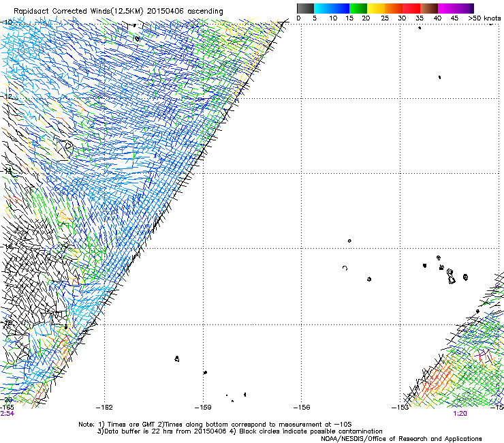The width and height of the screenshot is (504, 443).
Task: Click the '-10' latitude label
Action: pyautogui.click(x=7, y=22)
